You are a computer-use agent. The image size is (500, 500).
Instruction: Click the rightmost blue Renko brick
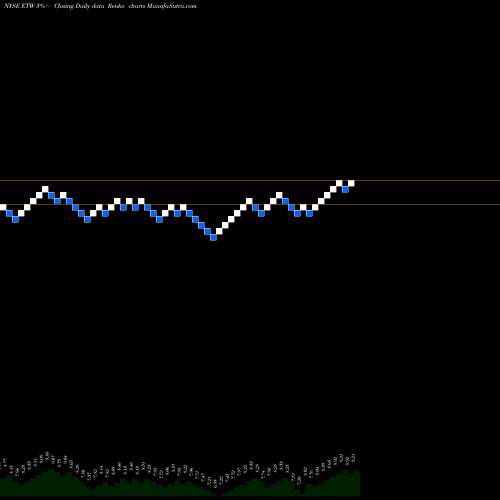click(x=345, y=189)
